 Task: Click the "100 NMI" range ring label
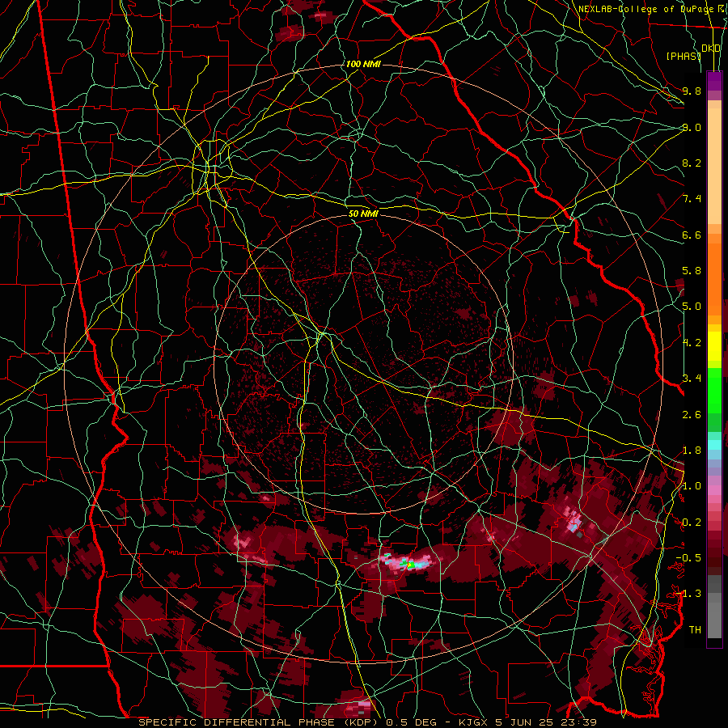pyautogui.click(x=363, y=64)
